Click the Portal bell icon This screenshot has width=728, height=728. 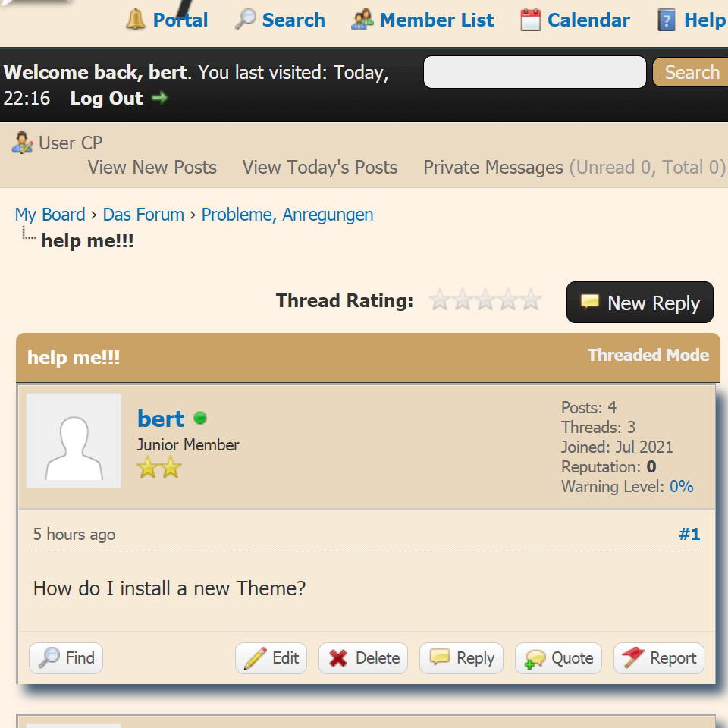coord(136,20)
